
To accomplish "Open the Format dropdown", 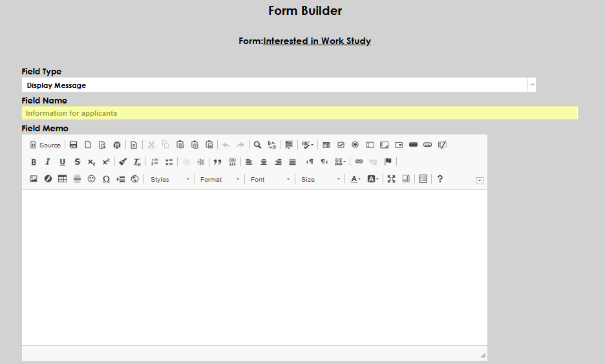I will point(220,180).
